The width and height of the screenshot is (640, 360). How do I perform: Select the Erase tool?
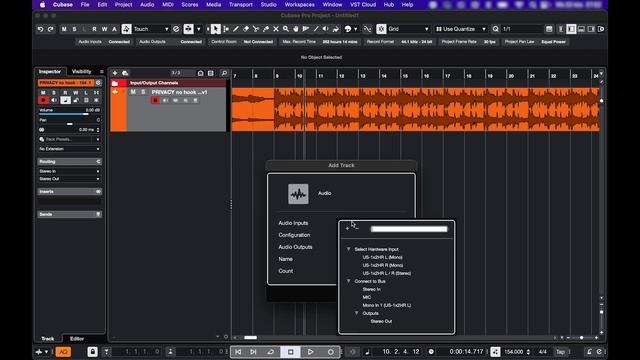point(246,29)
